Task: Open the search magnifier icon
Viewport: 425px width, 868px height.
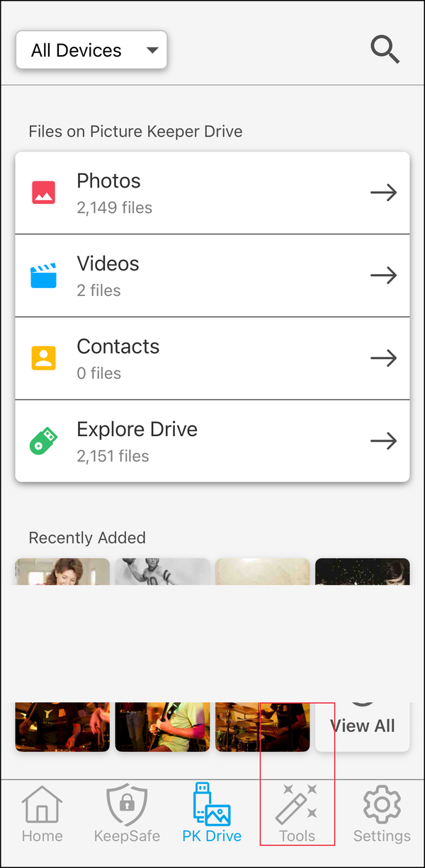Action: [x=385, y=50]
